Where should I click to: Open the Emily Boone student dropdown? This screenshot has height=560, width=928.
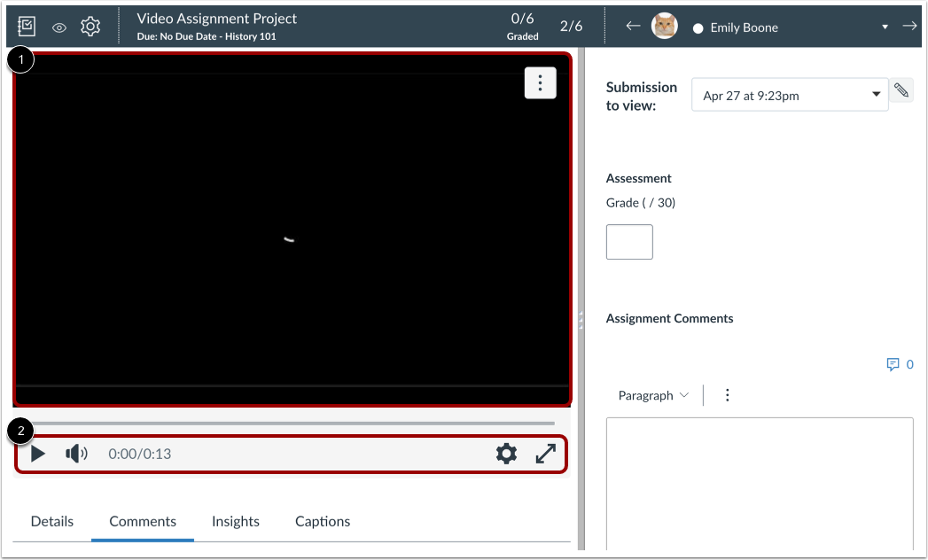[885, 27]
